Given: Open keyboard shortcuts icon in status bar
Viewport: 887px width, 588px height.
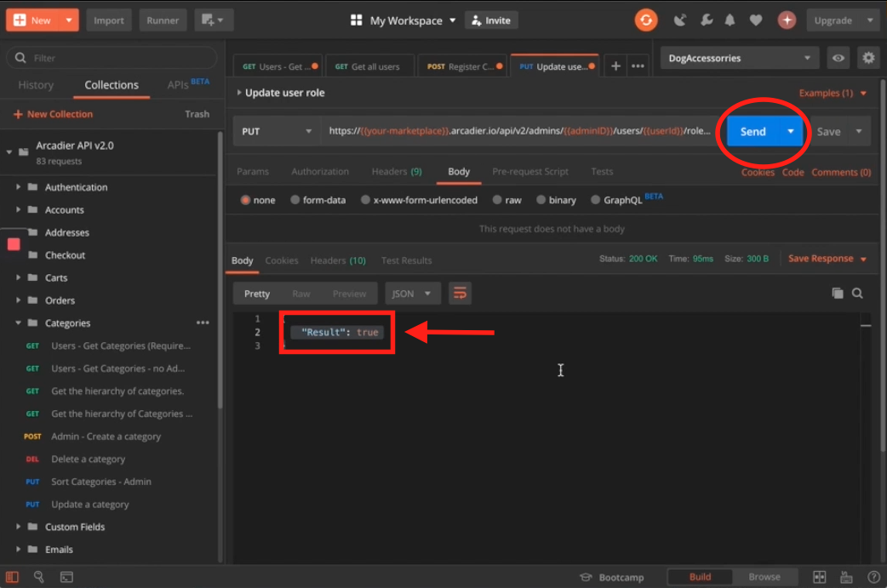Looking at the screenshot, I should pos(846,577).
